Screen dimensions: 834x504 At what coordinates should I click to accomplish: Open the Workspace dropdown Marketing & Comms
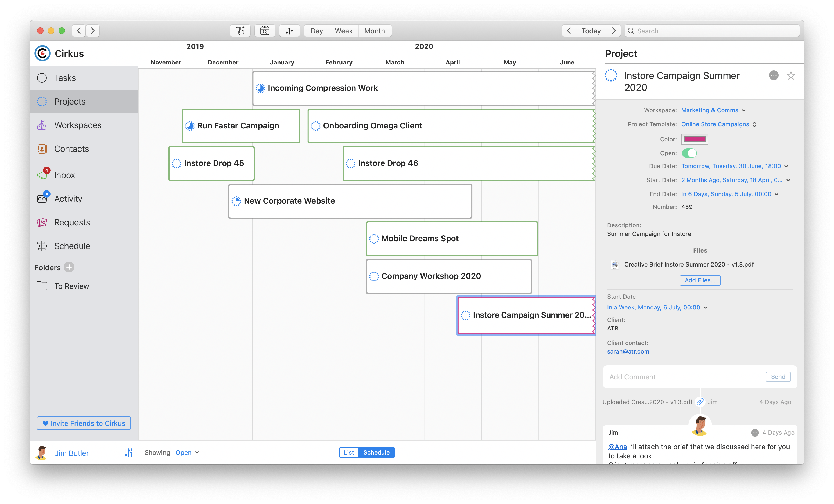pyautogui.click(x=714, y=110)
